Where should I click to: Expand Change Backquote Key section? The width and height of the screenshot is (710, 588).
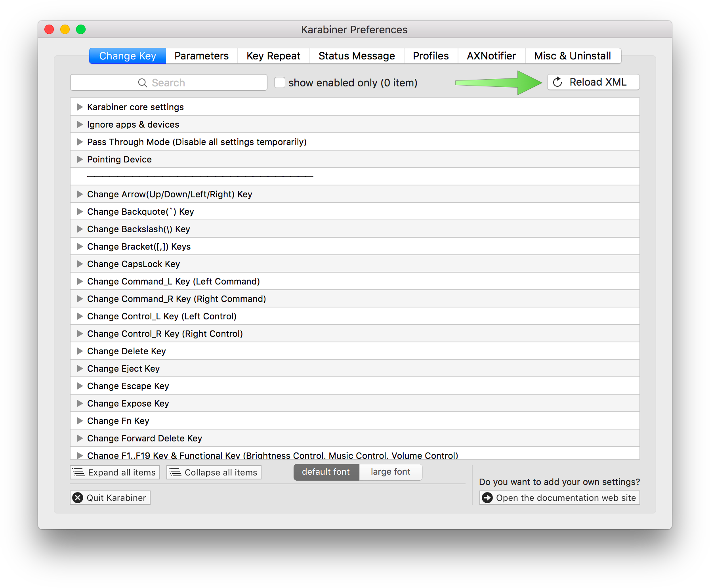click(x=80, y=212)
